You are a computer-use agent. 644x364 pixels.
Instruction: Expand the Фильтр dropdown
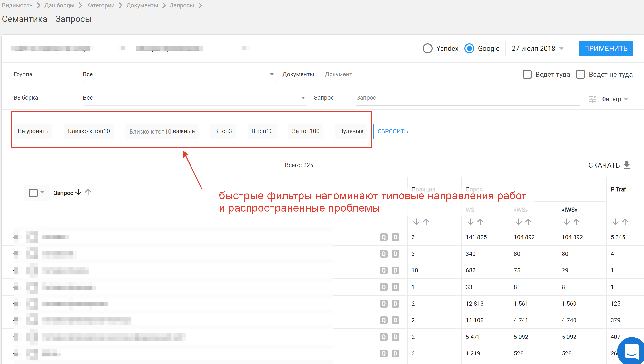click(x=611, y=99)
